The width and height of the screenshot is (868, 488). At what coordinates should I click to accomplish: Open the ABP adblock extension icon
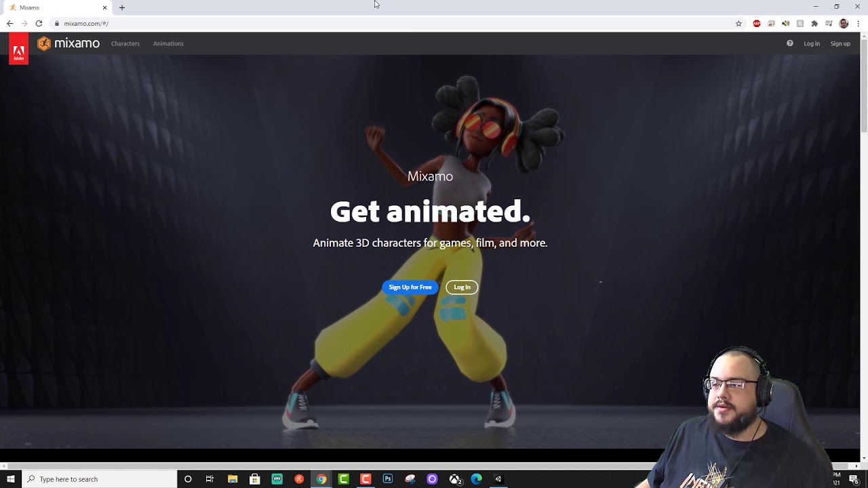pos(757,23)
